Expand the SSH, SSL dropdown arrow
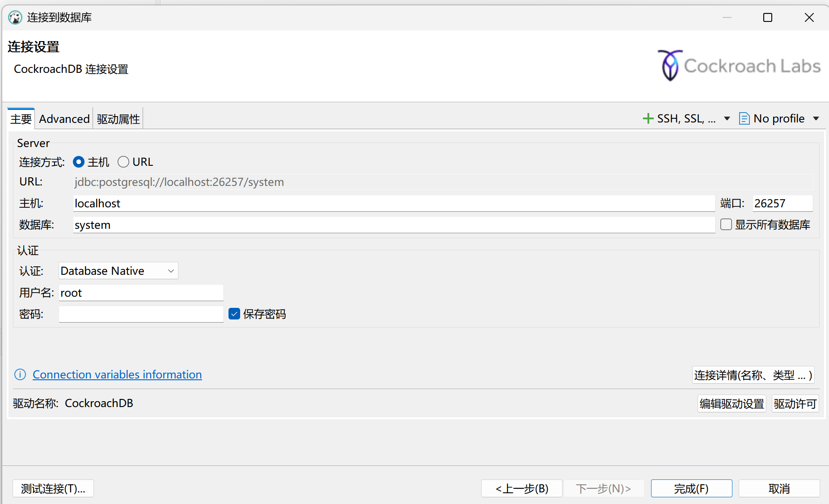This screenshot has height=504, width=829. (x=727, y=118)
